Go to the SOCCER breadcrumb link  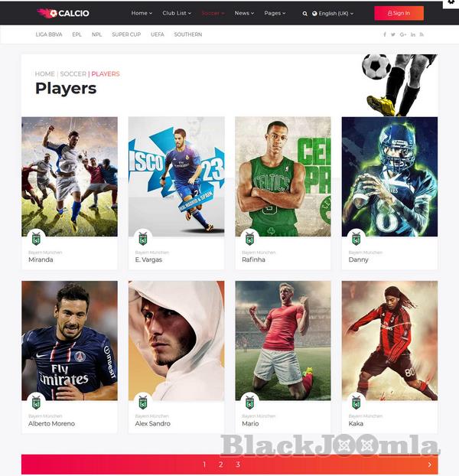[x=73, y=73]
